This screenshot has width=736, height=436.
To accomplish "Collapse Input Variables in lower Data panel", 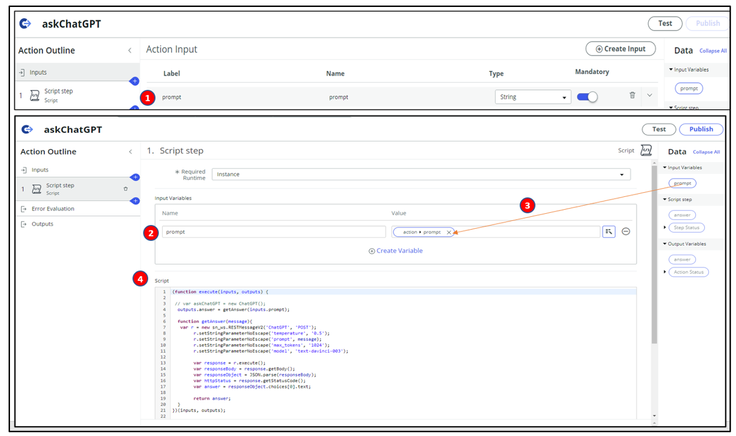I will pyautogui.click(x=665, y=168).
